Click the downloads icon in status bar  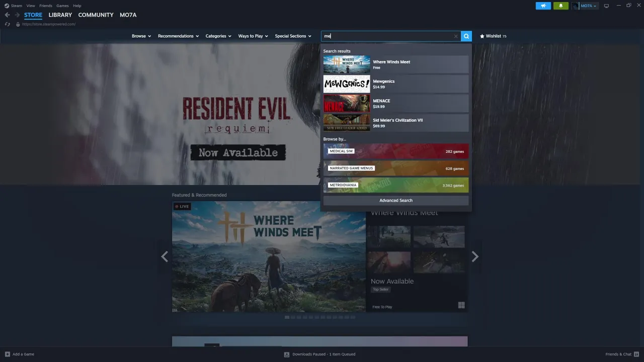(x=287, y=354)
